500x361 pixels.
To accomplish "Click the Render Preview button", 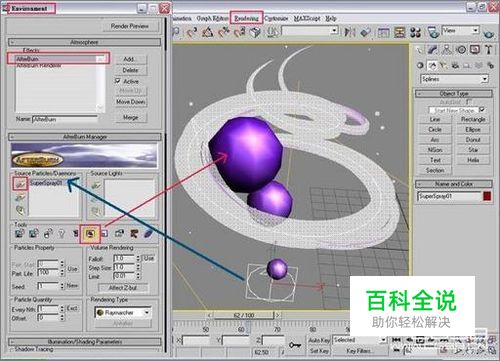I will (x=130, y=26).
